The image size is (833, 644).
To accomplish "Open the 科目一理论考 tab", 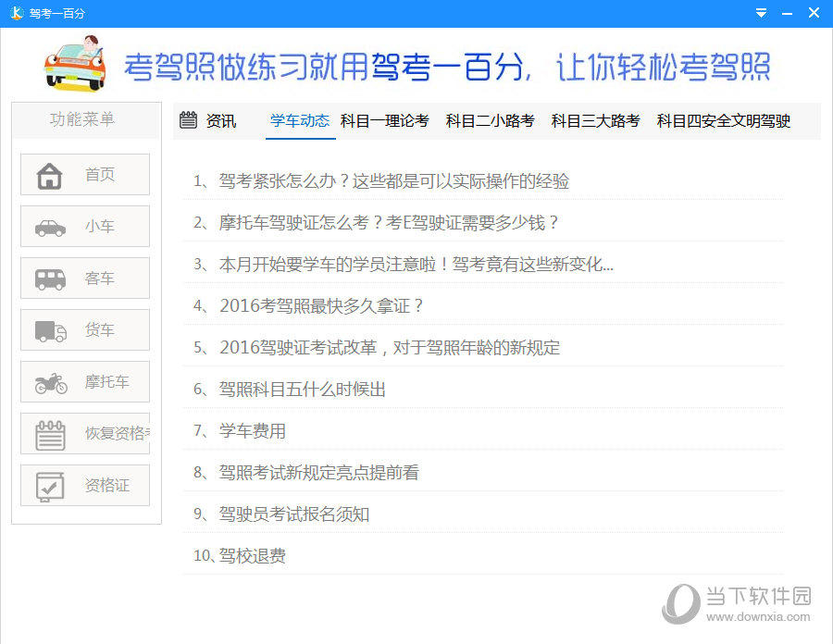I will tap(385, 120).
